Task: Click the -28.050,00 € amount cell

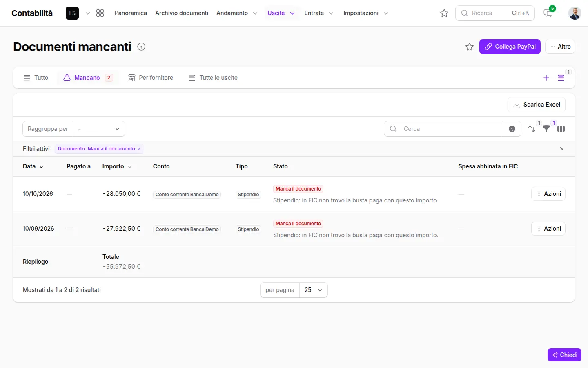Action: pyautogui.click(x=122, y=194)
